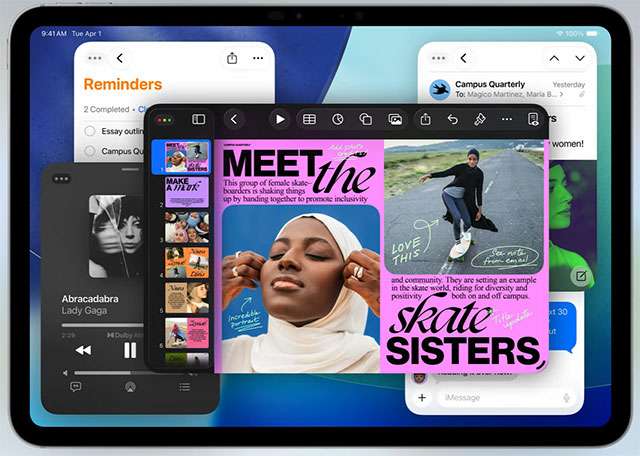Compose a new message in Mail

(581, 276)
